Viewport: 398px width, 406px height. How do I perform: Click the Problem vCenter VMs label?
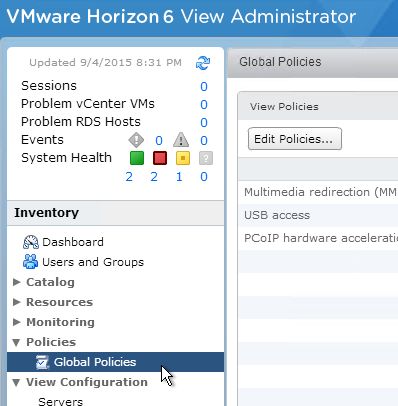(x=88, y=104)
